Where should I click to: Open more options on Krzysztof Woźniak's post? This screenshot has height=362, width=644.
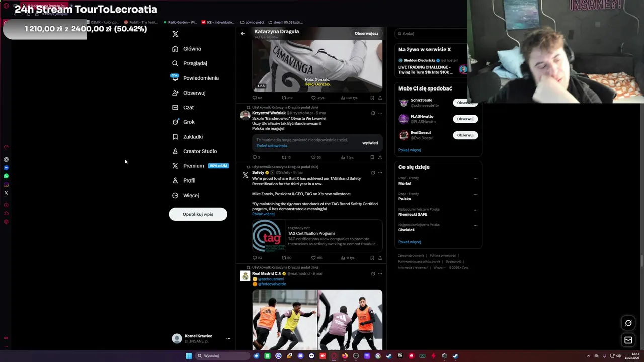(x=380, y=113)
